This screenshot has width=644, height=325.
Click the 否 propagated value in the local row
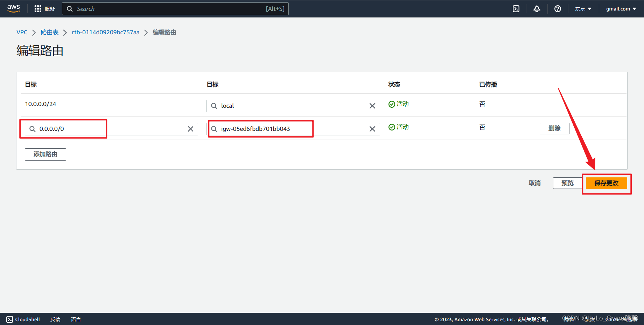click(x=482, y=104)
